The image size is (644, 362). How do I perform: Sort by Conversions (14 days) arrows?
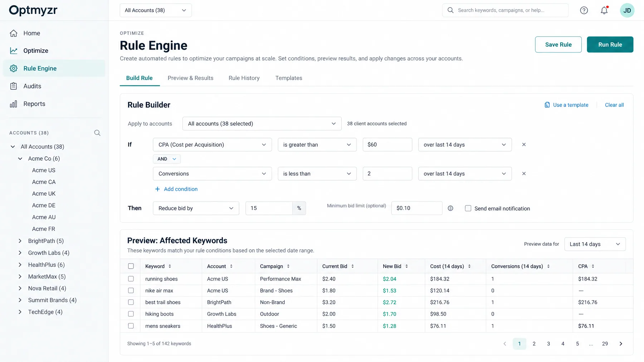(548, 266)
